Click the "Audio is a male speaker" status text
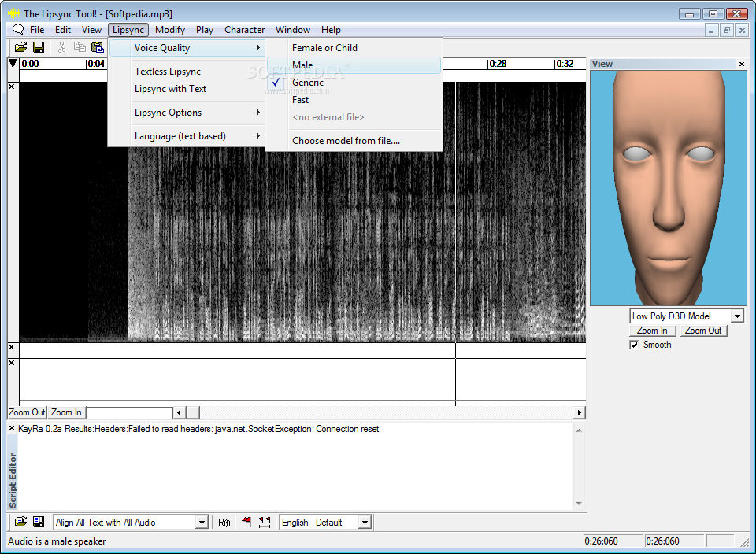This screenshot has height=554, width=756. pos(57,541)
